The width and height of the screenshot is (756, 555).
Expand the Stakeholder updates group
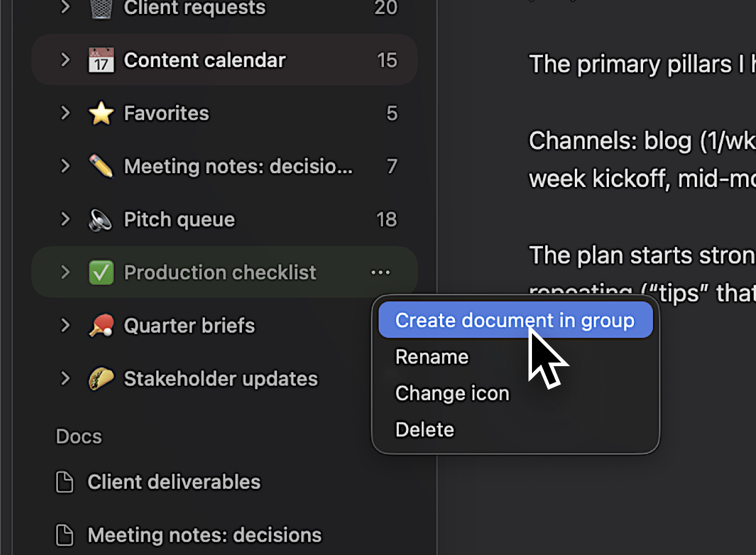65,379
